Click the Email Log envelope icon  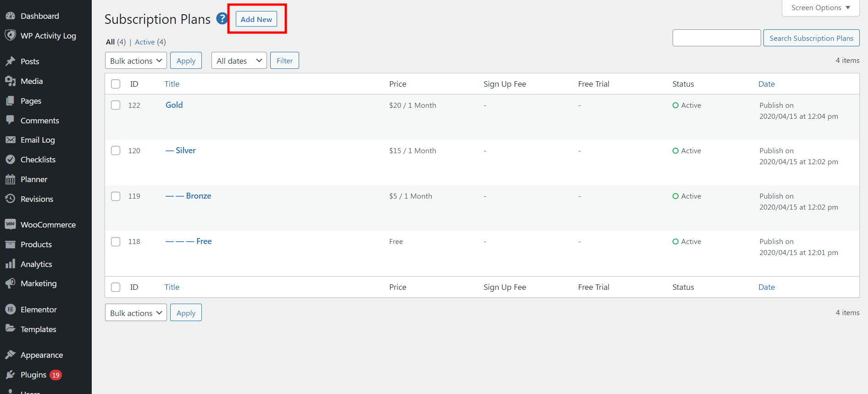coord(10,140)
